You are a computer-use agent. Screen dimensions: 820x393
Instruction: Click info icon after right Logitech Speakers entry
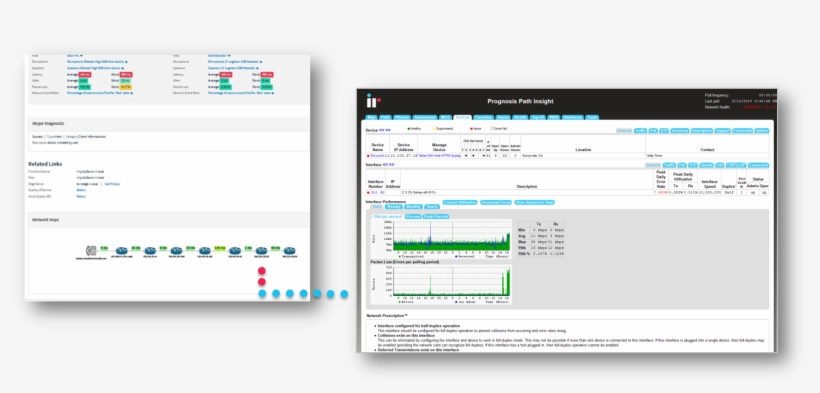click(x=258, y=68)
